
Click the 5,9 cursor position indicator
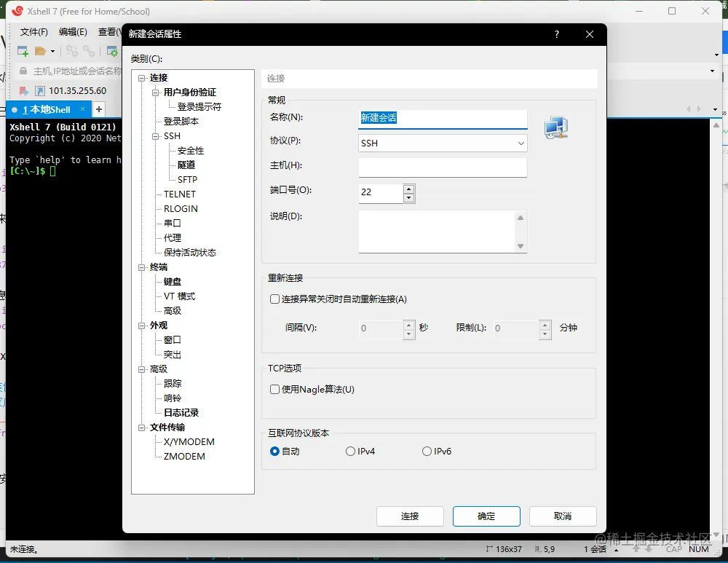(545, 549)
